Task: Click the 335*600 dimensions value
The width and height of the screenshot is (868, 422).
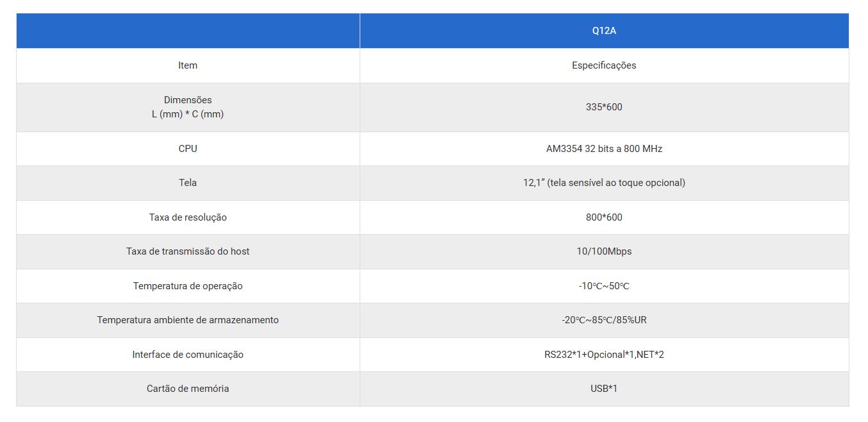Action: pyautogui.click(x=604, y=107)
